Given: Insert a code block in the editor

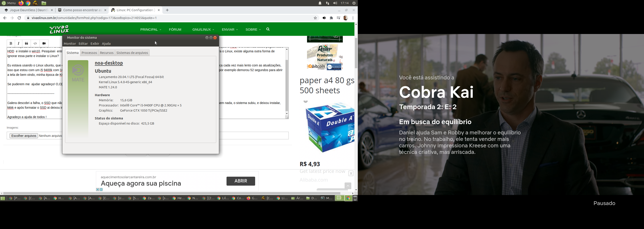Looking at the screenshot, I should [35, 44].
